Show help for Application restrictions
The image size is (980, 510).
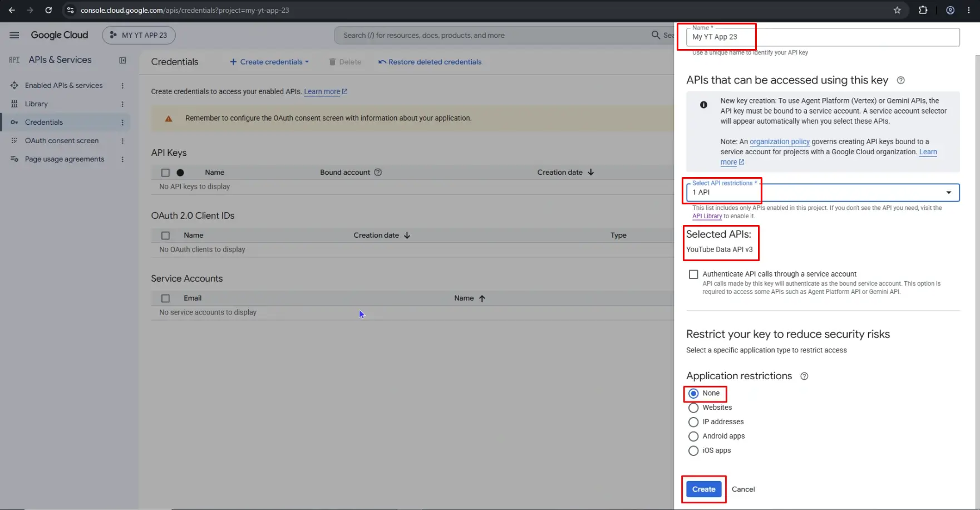click(x=804, y=376)
